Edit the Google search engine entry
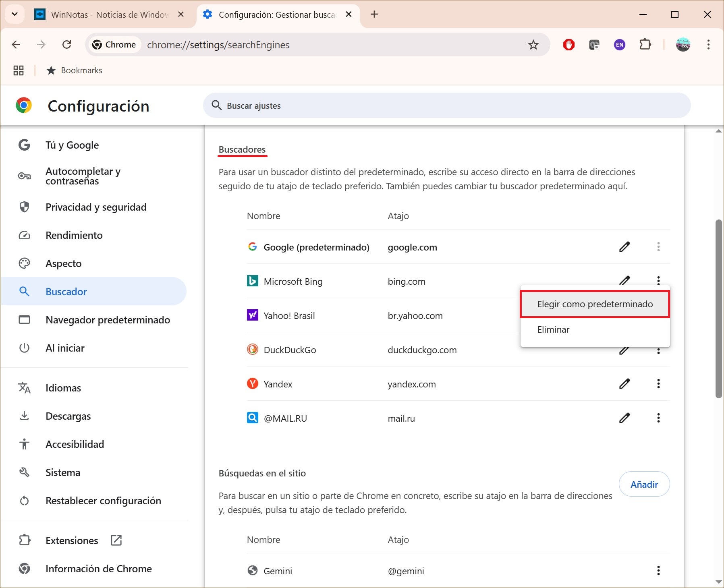Viewport: 724px width, 588px height. tap(624, 246)
